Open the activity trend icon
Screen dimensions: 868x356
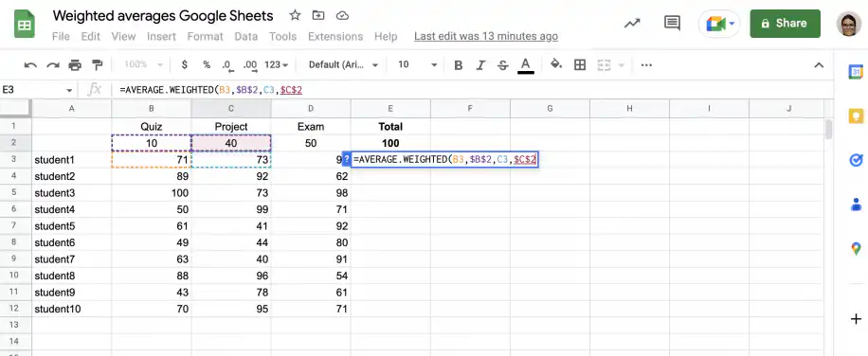(x=632, y=24)
